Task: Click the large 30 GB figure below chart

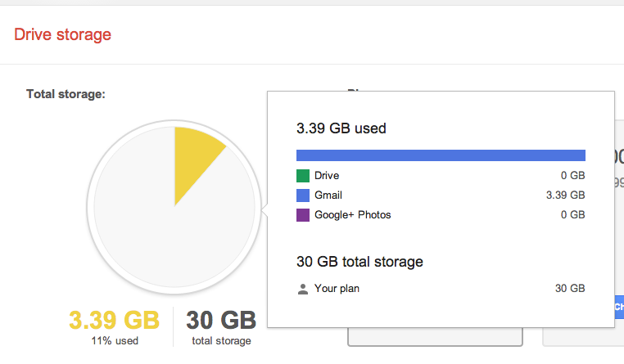Action: pyautogui.click(x=221, y=320)
